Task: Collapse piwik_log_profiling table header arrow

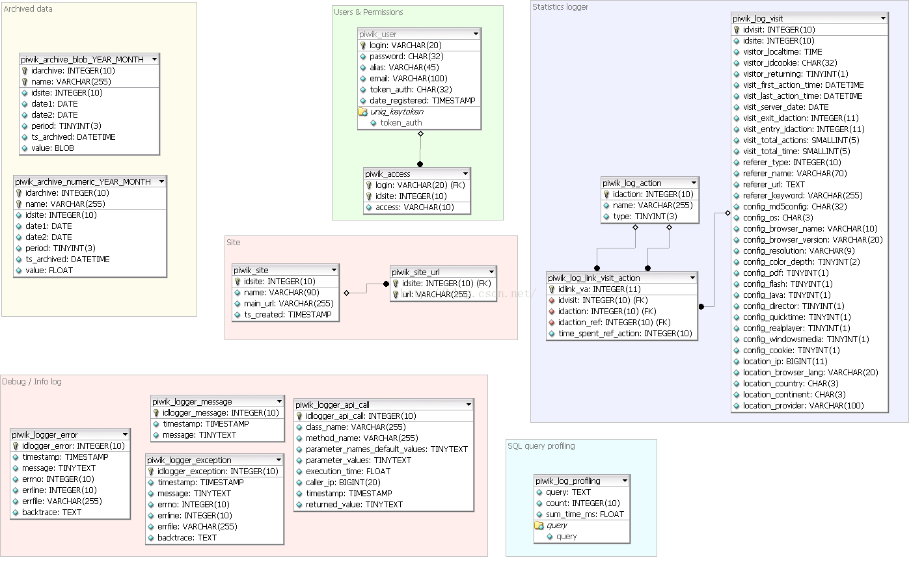Action: coord(625,481)
